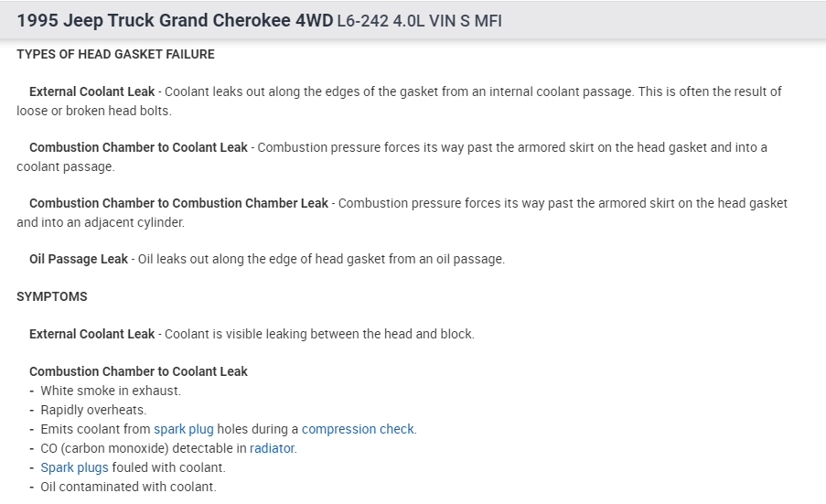Click the 'Rapidly overheats' bullet
The width and height of the screenshot is (826, 504).
pyautogui.click(x=93, y=410)
